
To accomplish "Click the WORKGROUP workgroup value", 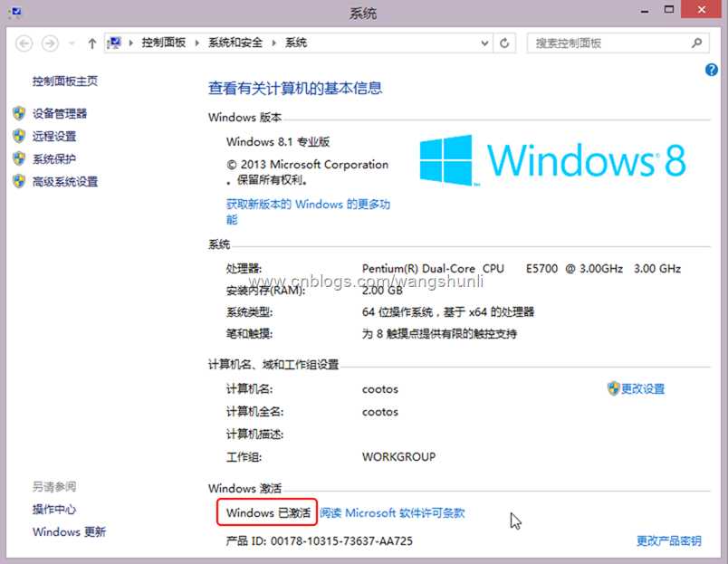I will coord(398,457).
